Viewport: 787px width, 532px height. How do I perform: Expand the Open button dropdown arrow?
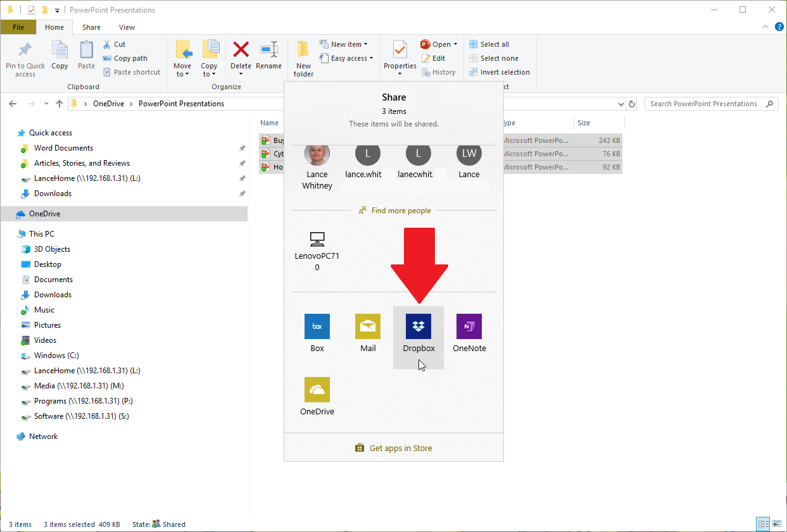[455, 44]
